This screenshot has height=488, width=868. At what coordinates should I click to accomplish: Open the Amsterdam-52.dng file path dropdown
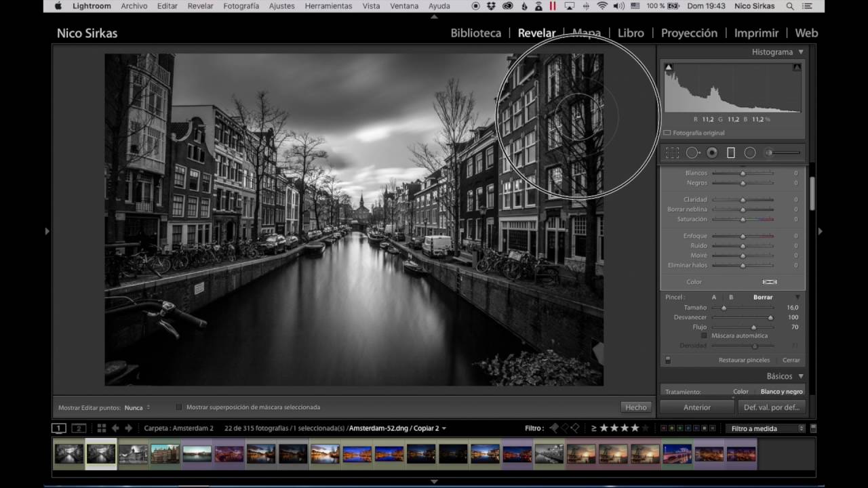tap(397, 428)
